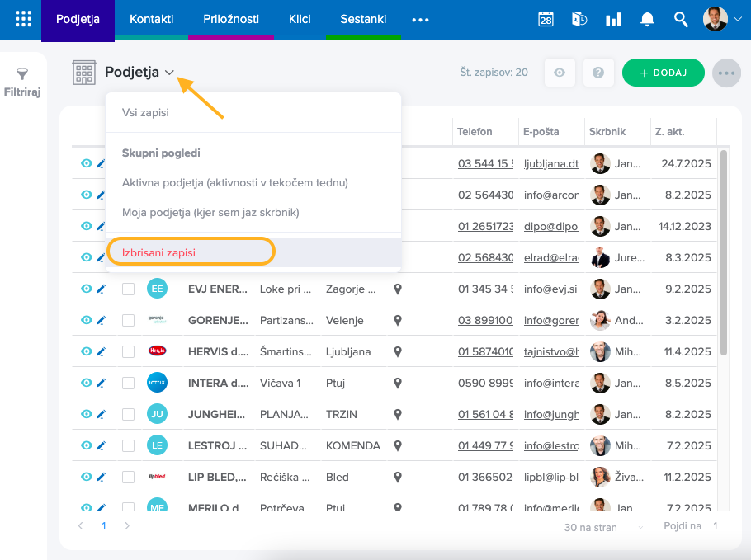
Task: Collapse the Podjetja view dropdown chevron
Action: coord(169,73)
